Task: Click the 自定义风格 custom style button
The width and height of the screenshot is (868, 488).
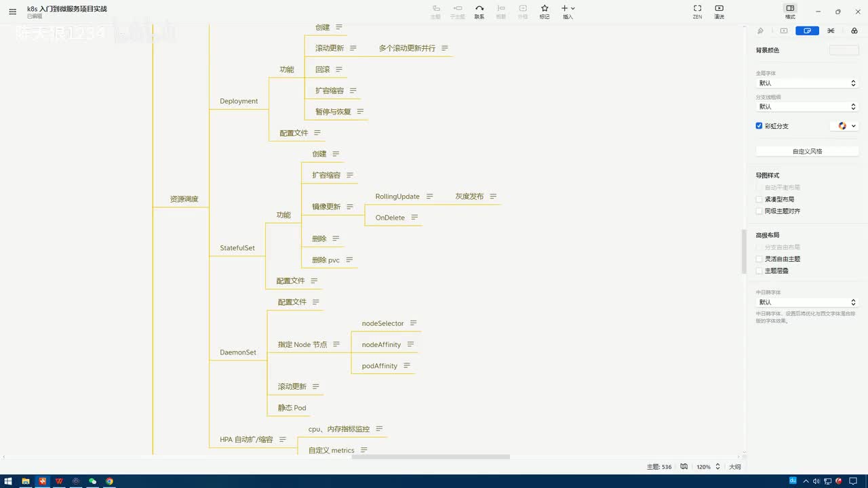Action: pos(807,151)
